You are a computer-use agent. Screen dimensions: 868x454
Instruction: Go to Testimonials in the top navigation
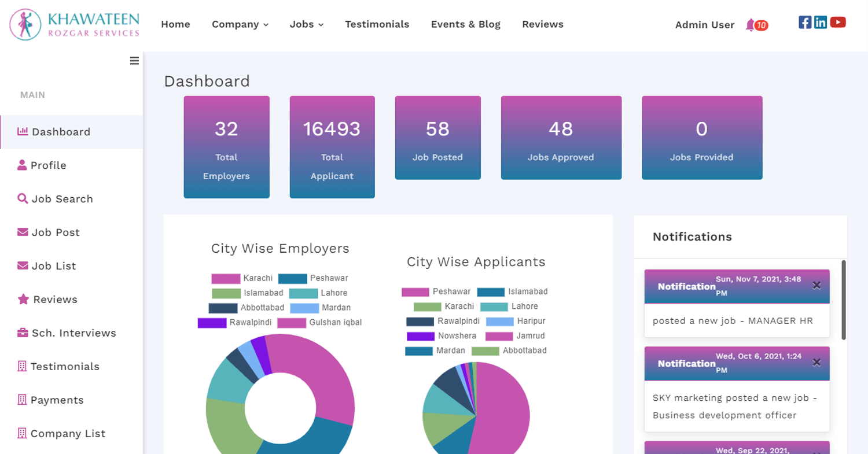coord(377,24)
